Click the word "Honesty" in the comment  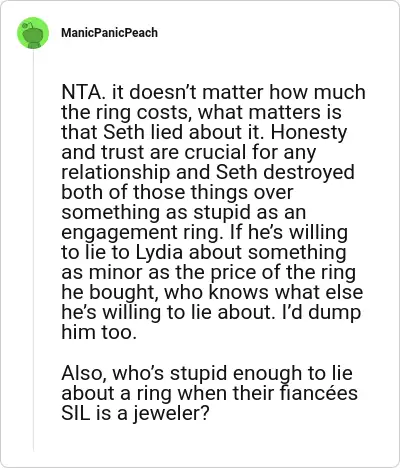pos(309,133)
